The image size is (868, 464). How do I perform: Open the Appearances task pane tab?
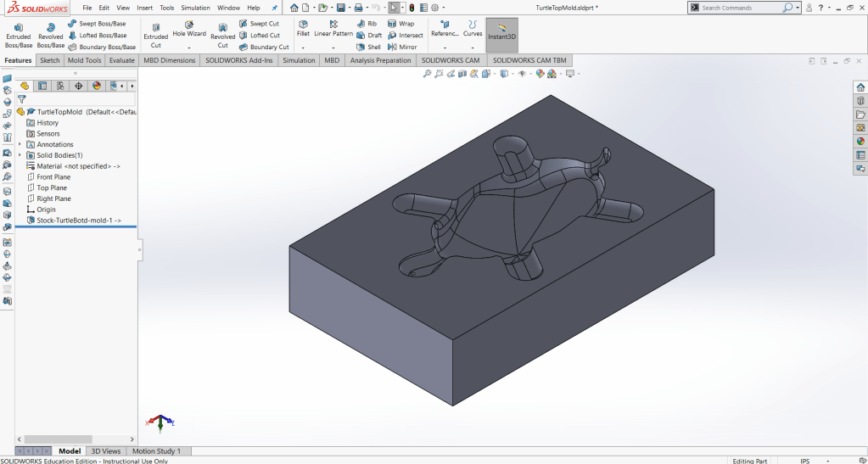[x=860, y=141]
